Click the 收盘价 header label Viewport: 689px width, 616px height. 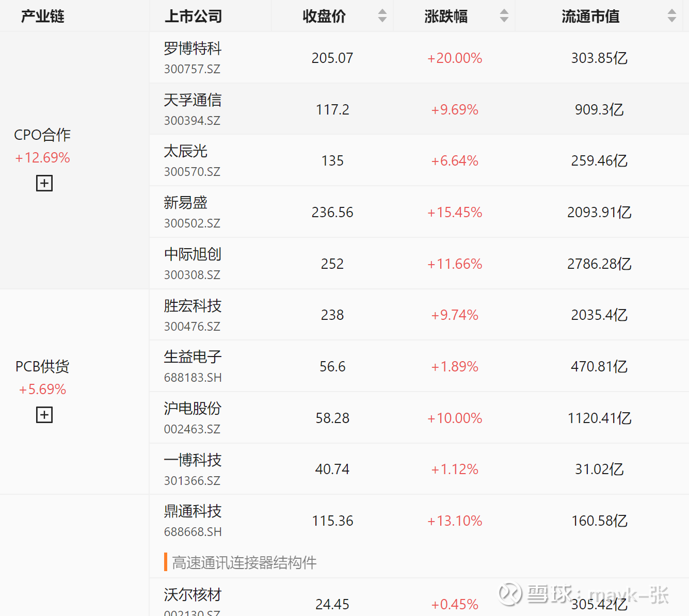coord(324,16)
